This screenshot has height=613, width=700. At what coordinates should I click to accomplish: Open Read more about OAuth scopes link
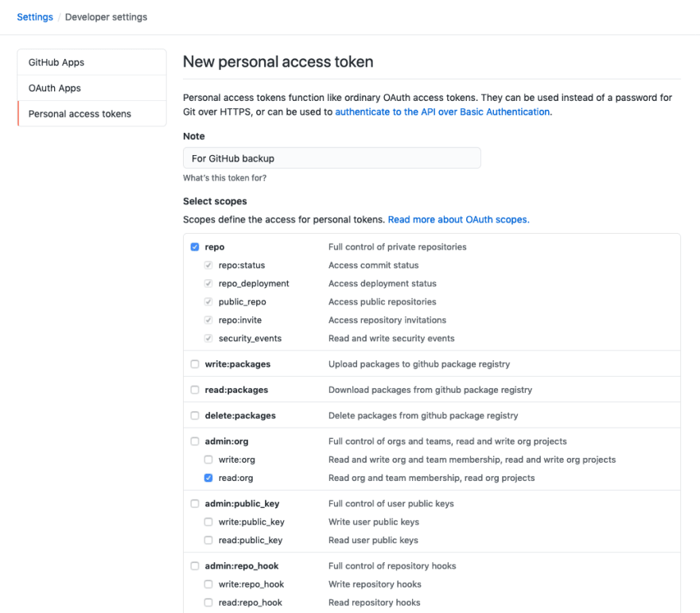click(458, 219)
